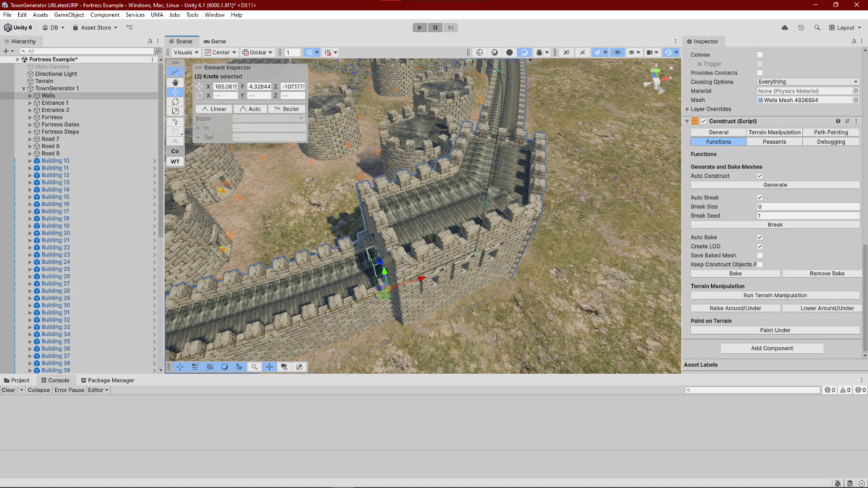Expand the Layer Overrides section
This screenshot has width=868, height=488.
pyautogui.click(x=687, y=109)
